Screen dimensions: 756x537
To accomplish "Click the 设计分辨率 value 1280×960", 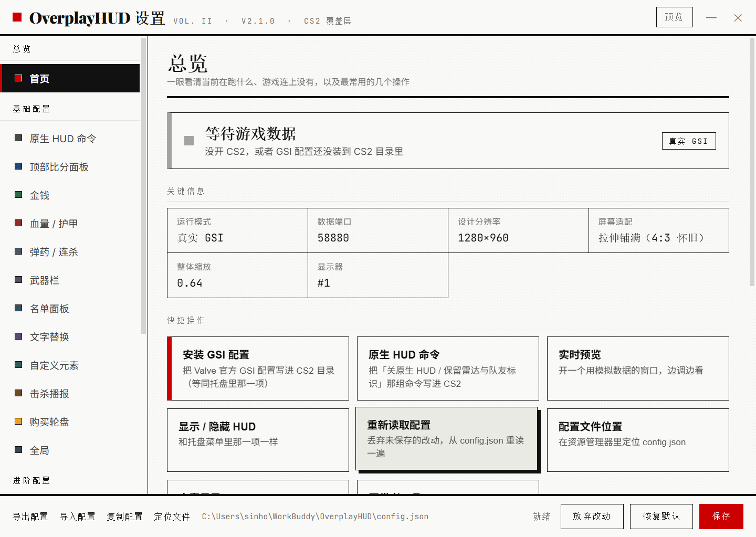I will (x=483, y=238).
